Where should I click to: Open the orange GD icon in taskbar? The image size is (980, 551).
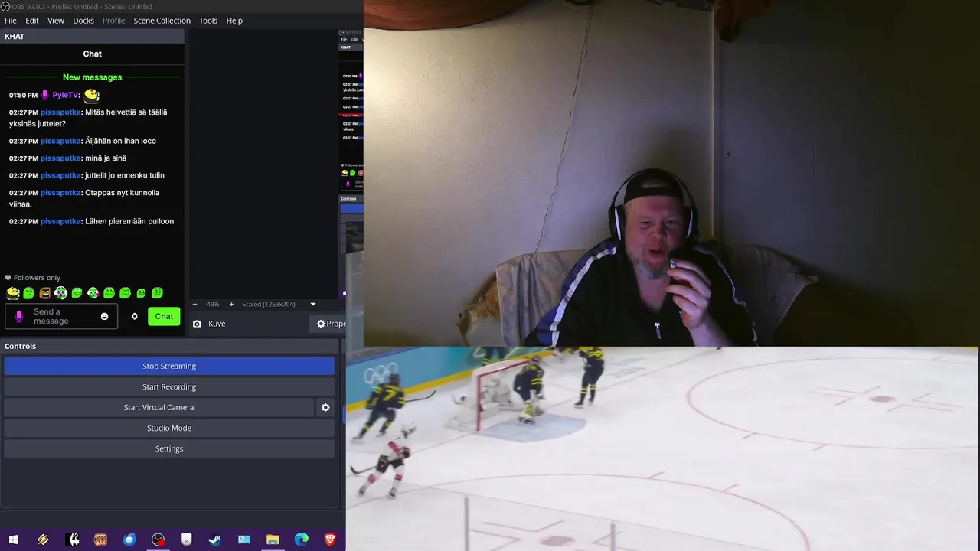click(100, 540)
